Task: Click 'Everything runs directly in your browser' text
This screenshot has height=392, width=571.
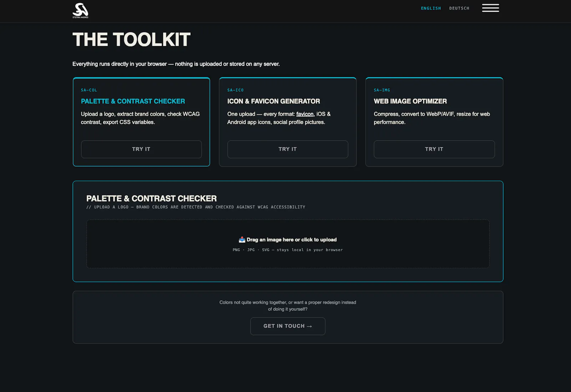Action: tap(176, 64)
